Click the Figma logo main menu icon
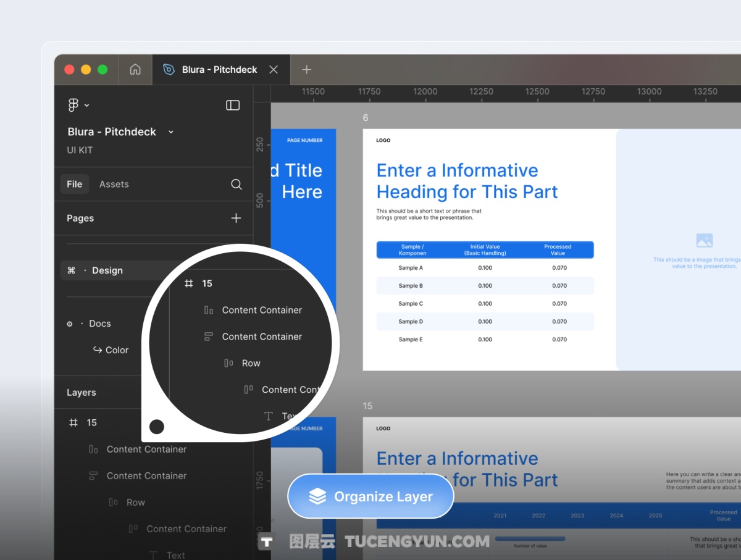Image resolution: width=741 pixels, height=560 pixels. pos(73,105)
